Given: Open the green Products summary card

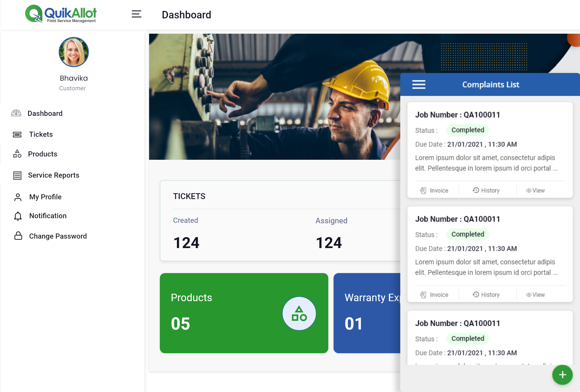Looking at the screenshot, I should point(244,313).
